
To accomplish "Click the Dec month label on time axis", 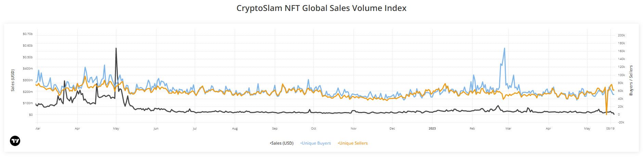I will [392, 129].
